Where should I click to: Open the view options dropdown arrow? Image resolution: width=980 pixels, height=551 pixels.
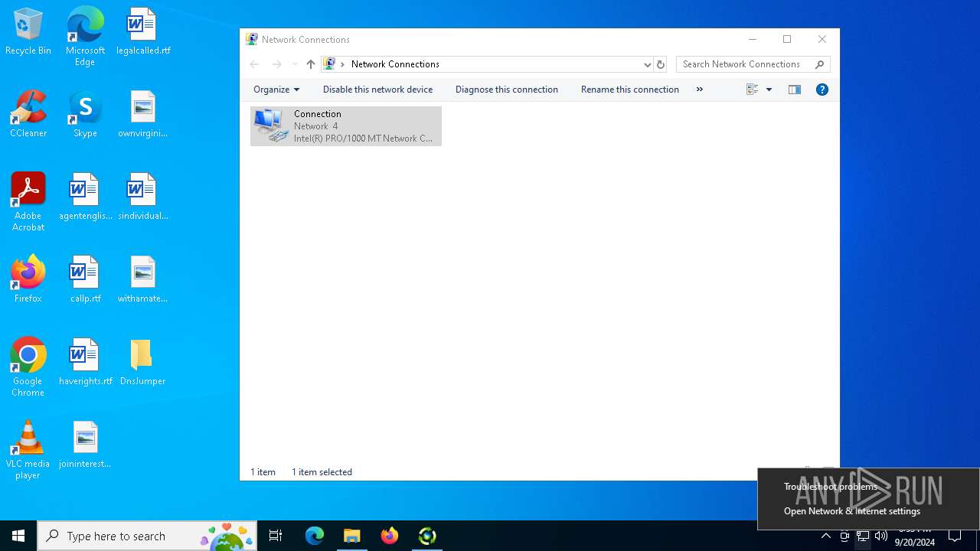click(x=769, y=90)
